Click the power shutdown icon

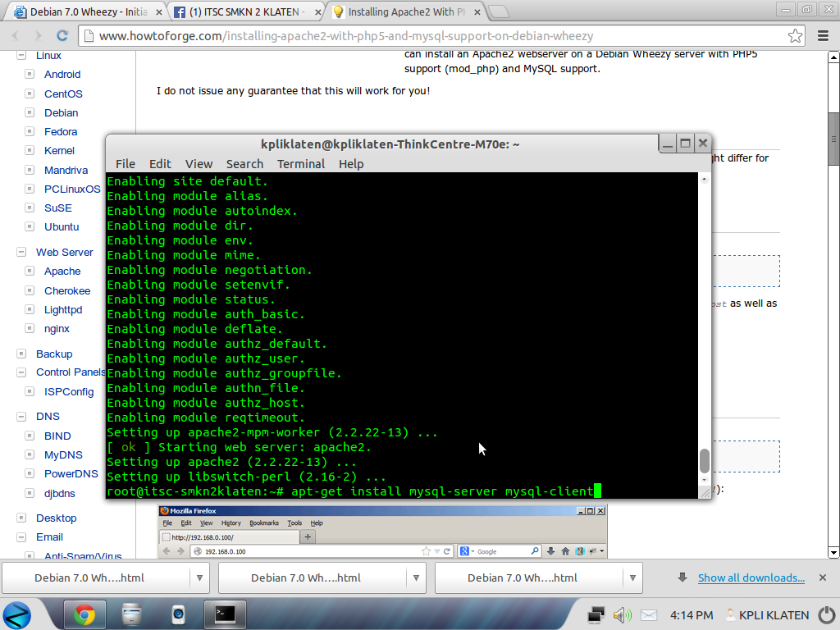coord(828,614)
